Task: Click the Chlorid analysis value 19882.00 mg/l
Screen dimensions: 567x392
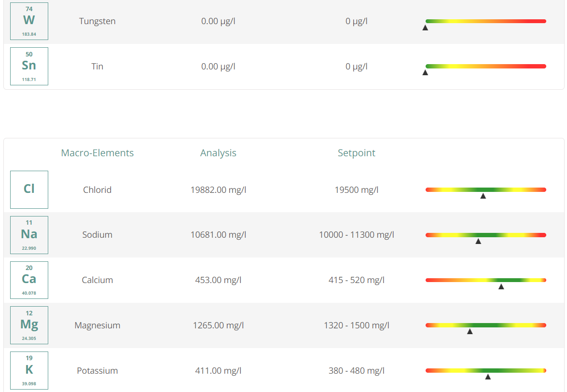Action: pos(218,189)
